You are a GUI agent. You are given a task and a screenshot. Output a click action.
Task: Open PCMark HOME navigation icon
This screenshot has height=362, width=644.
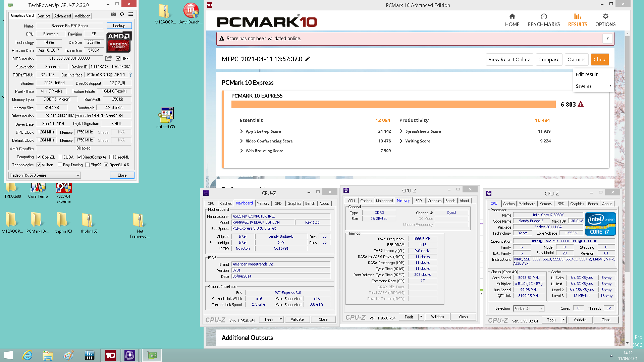coord(512,20)
